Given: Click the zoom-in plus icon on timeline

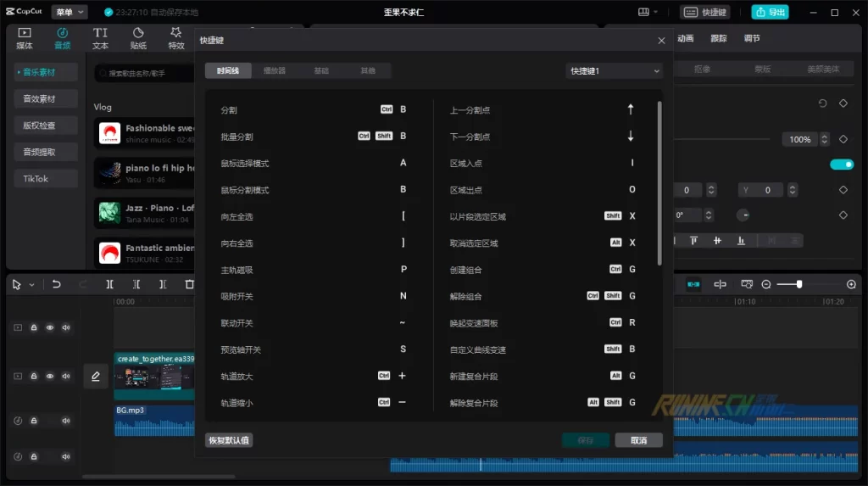Looking at the screenshot, I should [x=851, y=285].
